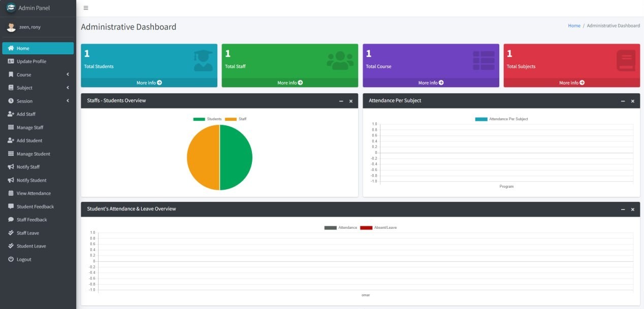This screenshot has height=309, width=644.
Task: Collapse the Attendance Per Subject panel
Action: click(x=623, y=101)
